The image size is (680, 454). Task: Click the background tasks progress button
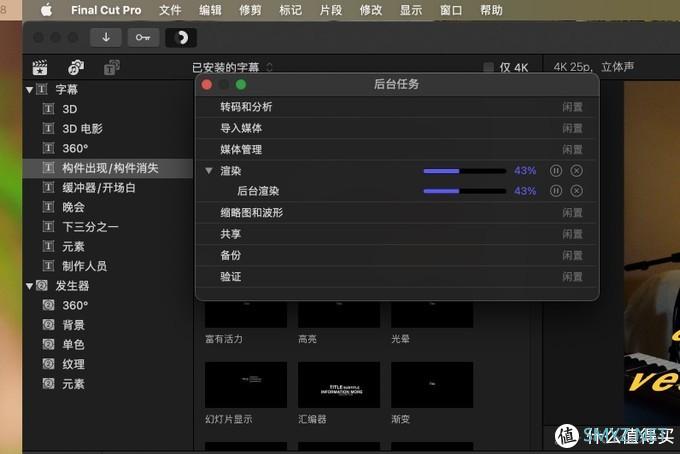(181, 38)
